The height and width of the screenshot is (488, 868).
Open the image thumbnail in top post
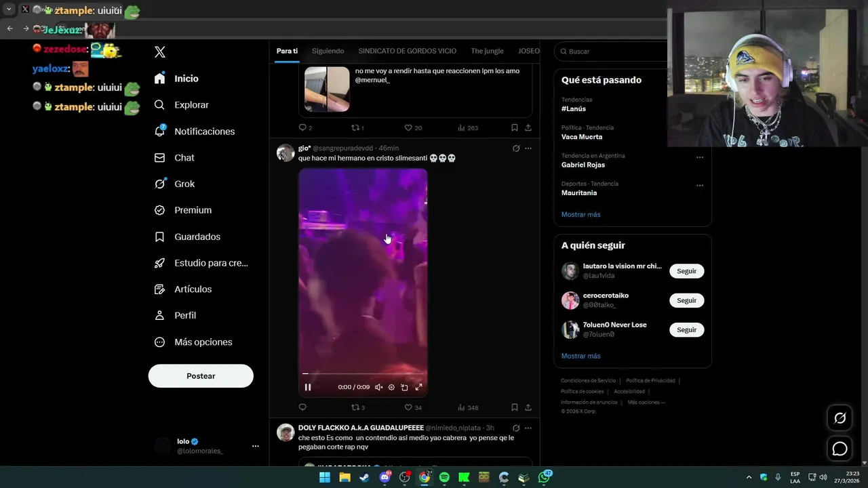(327, 89)
